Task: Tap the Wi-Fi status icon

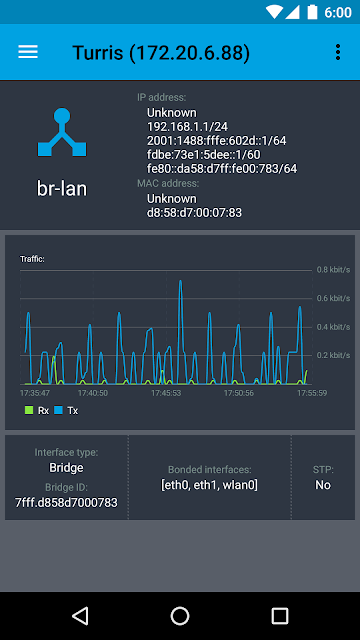Action: 274,12
